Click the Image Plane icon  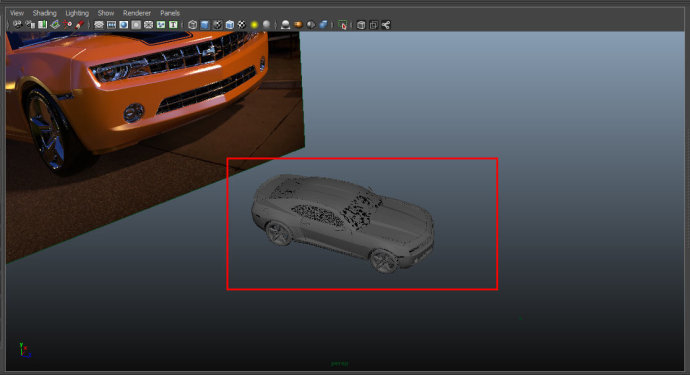pos(55,25)
